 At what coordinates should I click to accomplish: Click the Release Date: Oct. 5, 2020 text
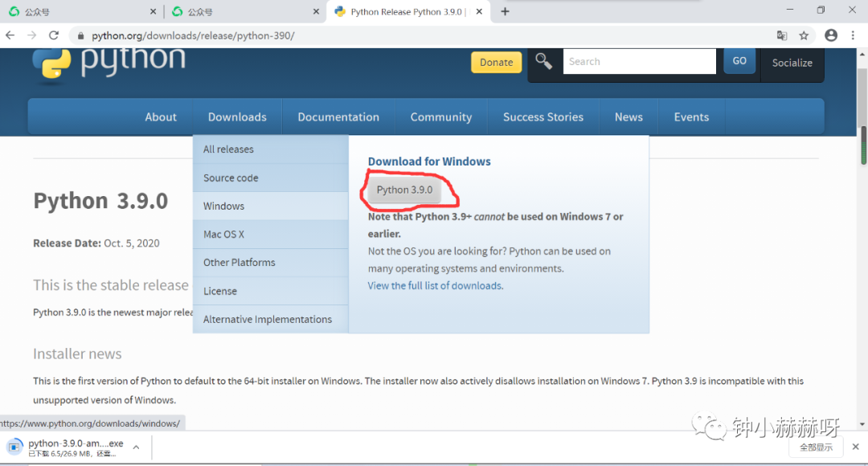tap(96, 243)
